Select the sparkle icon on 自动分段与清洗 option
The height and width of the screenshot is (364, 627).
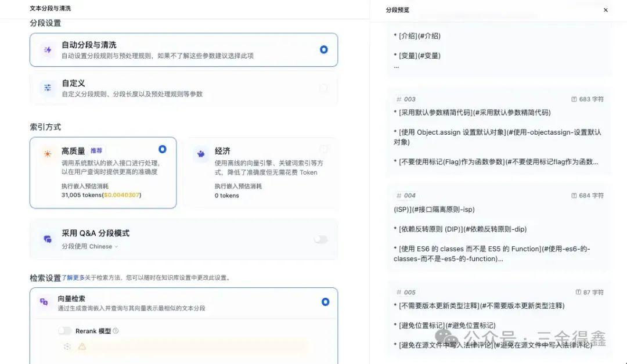tap(48, 50)
